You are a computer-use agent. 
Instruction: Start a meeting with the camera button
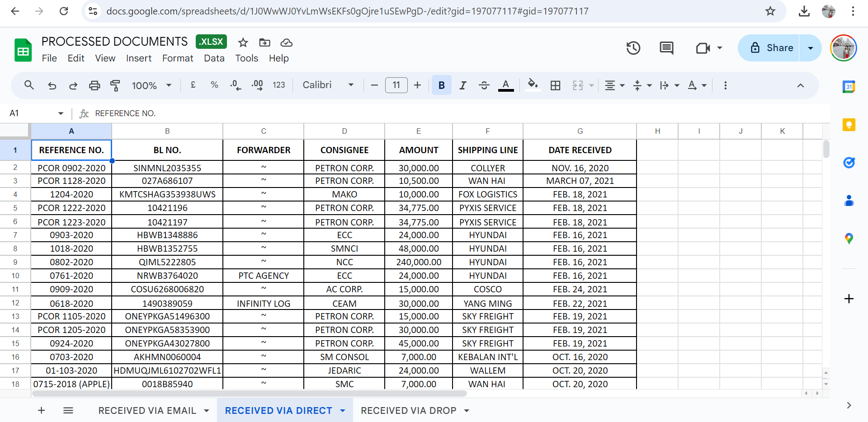click(x=703, y=48)
